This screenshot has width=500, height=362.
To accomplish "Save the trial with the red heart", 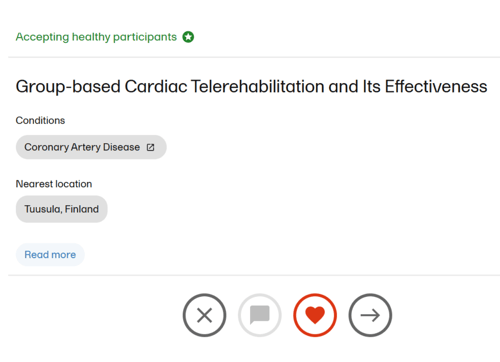I will (315, 315).
